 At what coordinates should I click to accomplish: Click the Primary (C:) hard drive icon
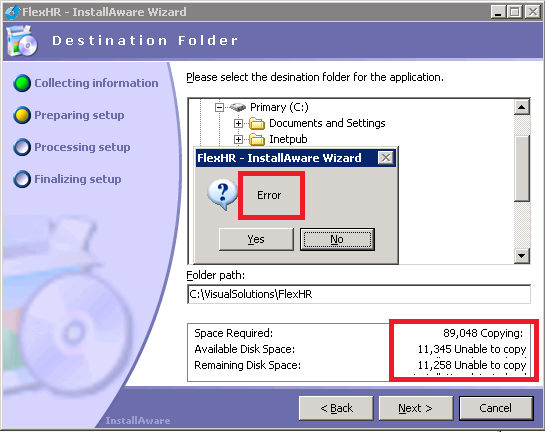[x=238, y=107]
